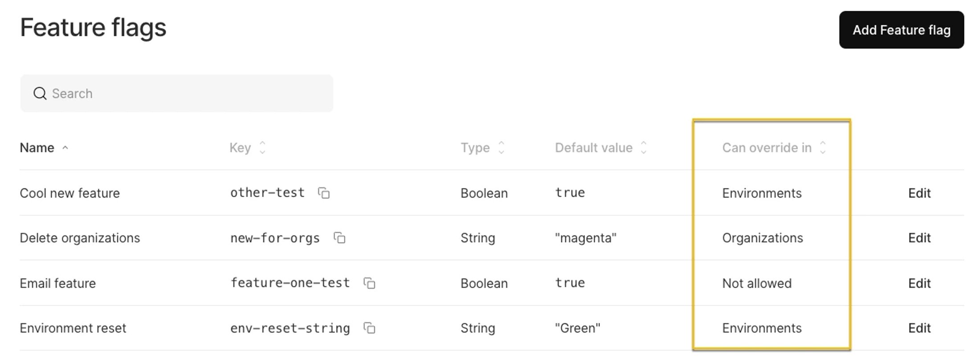Sort by Type column arrows
980x360 pixels.
coord(501,148)
